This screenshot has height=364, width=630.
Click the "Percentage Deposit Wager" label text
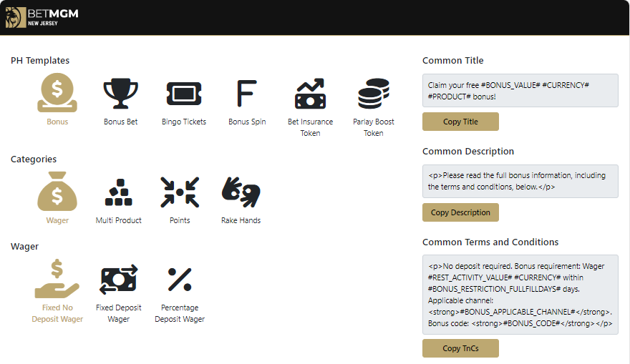click(180, 313)
